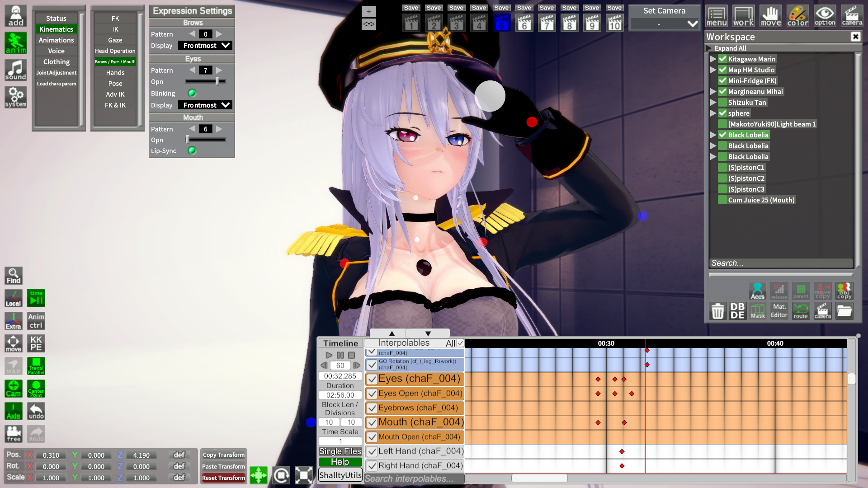Click the Find search icon

click(14, 276)
